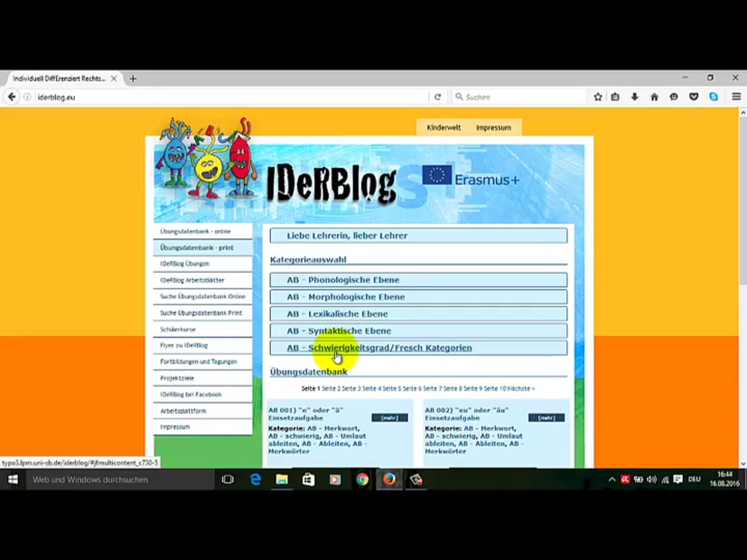
Task: Click mehr button for AB 001
Action: [x=389, y=418]
